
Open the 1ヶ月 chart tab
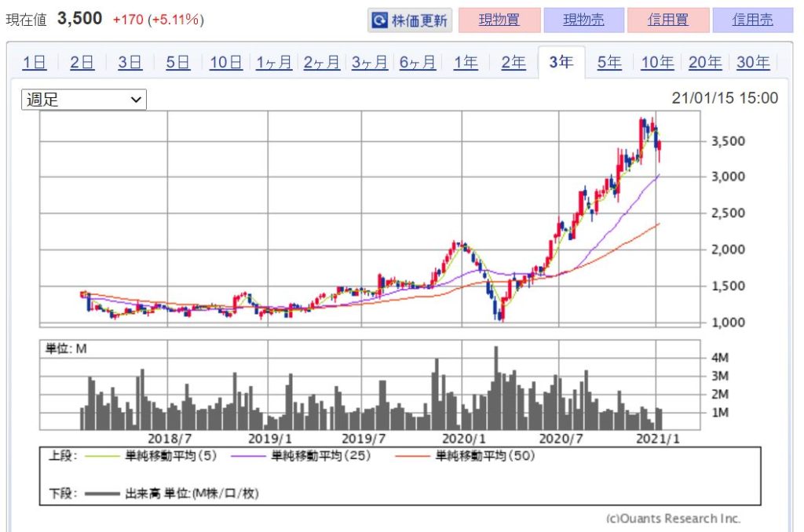tap(274, 63)
